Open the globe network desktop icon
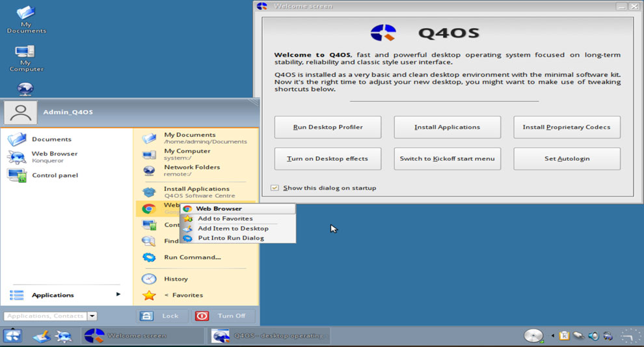The image size is (644, 347). (25, 89)
